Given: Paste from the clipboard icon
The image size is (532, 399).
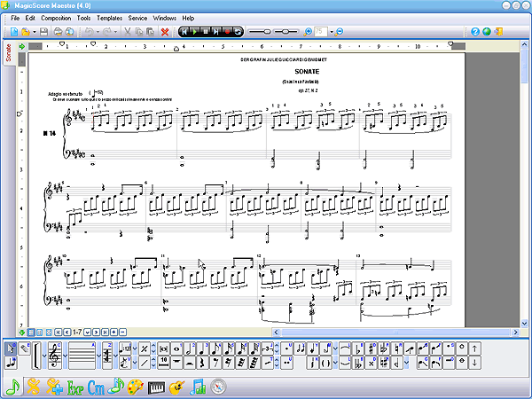Looking at the screenshot, I should click(151, 32).
